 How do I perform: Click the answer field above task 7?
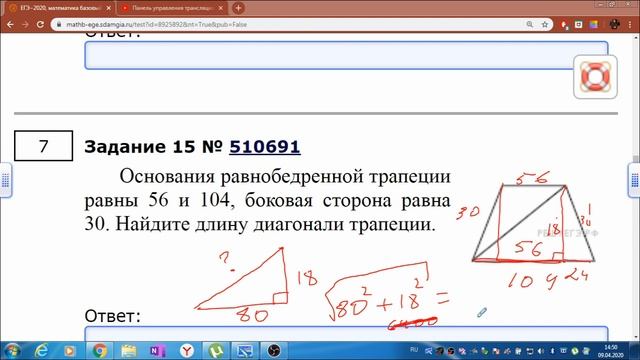pos(346,55)
